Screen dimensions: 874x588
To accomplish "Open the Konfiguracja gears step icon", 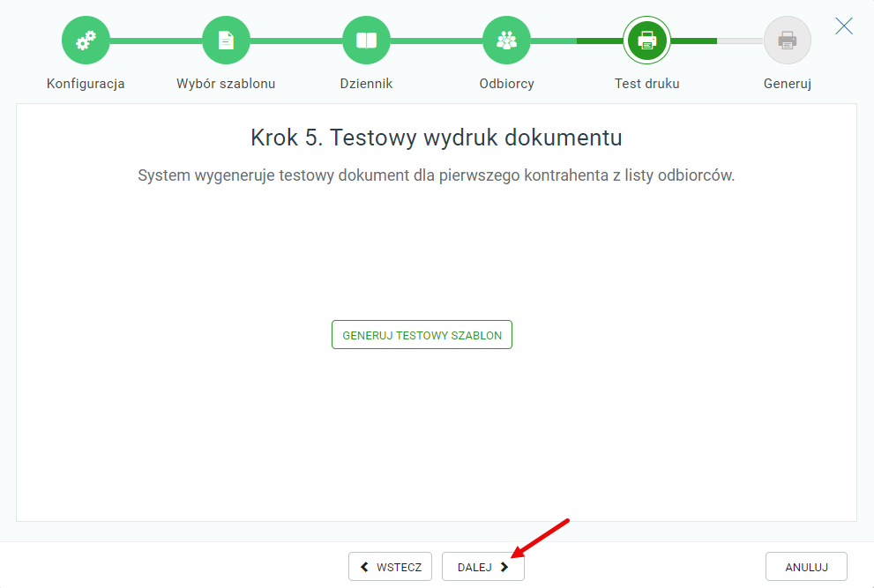I will [86, 41].
